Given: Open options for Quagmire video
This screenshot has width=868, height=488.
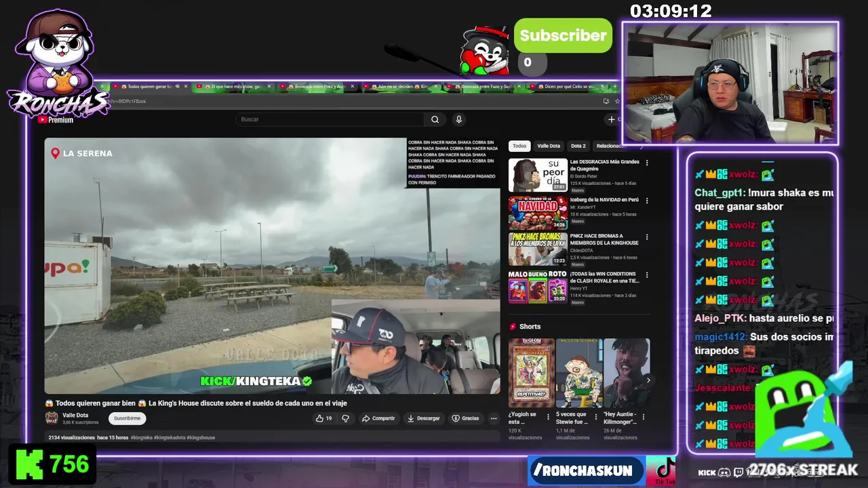Looking at the screenshot, I should [647, 163].
